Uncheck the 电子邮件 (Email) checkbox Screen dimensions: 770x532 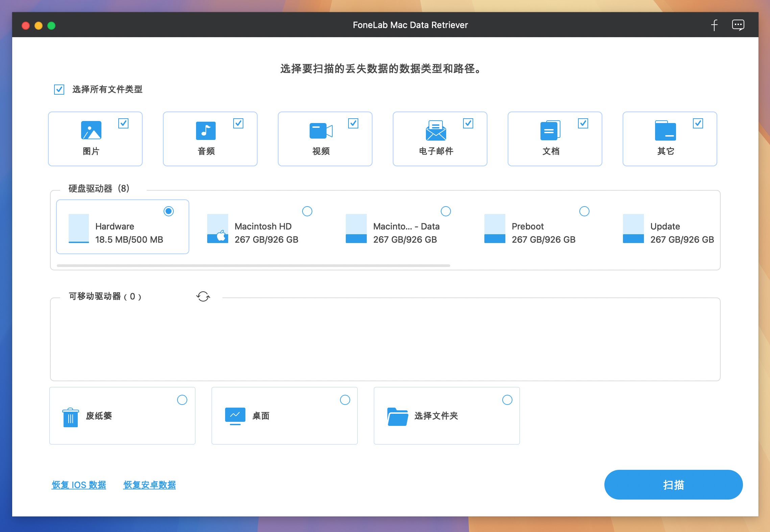click(x=468, y=123)
